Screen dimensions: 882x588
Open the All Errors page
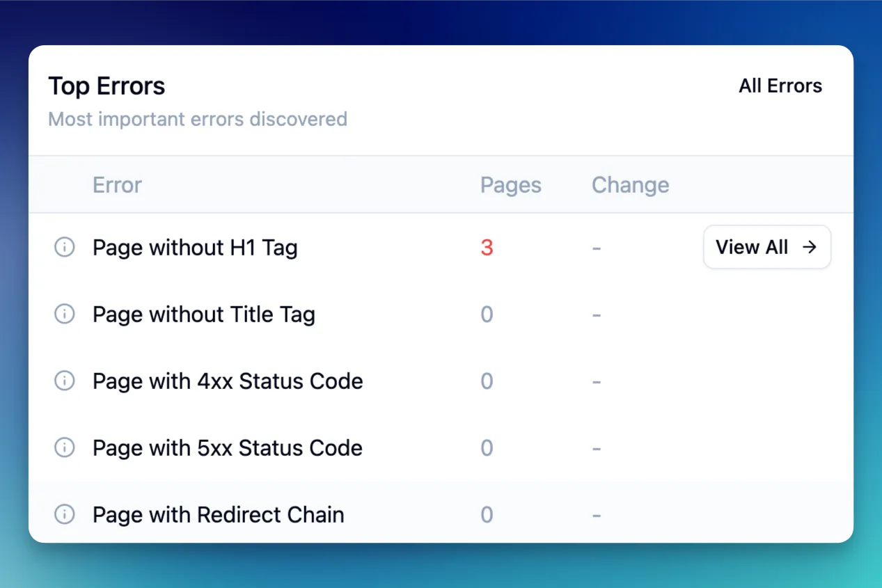click(x=780, y=86)
